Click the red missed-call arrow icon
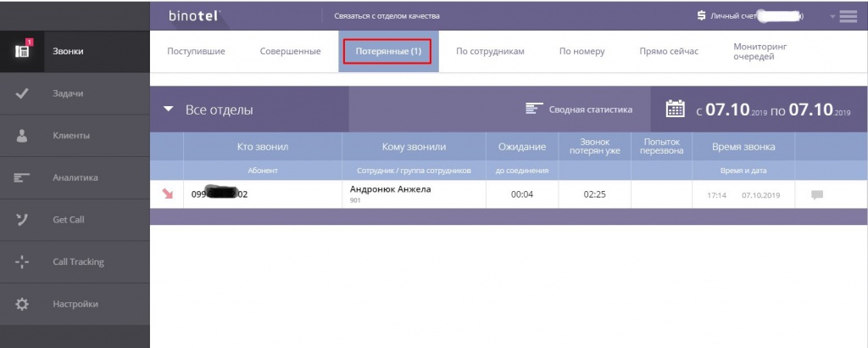Image resolution: width=868 pixels, height=348 pixels. [x=167, y=194]
